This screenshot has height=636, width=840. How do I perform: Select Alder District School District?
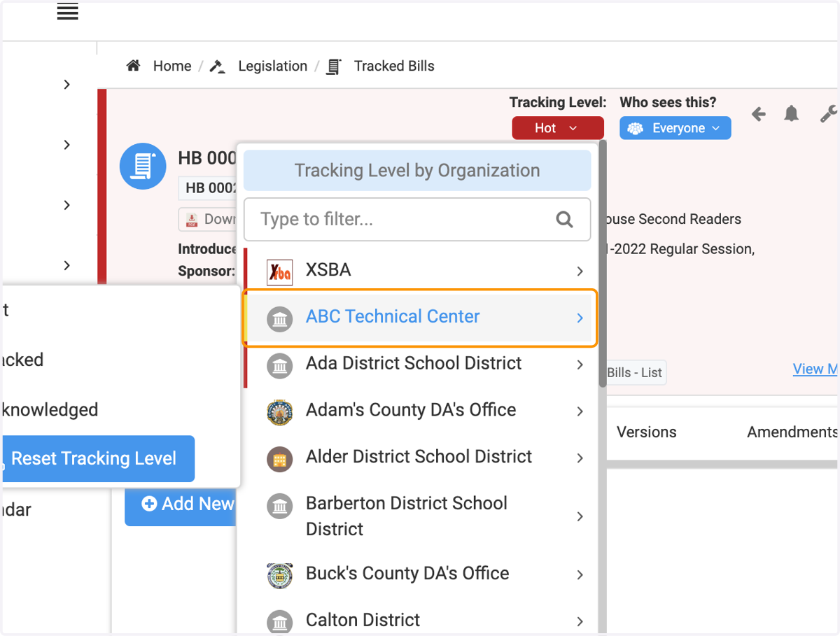417,457
